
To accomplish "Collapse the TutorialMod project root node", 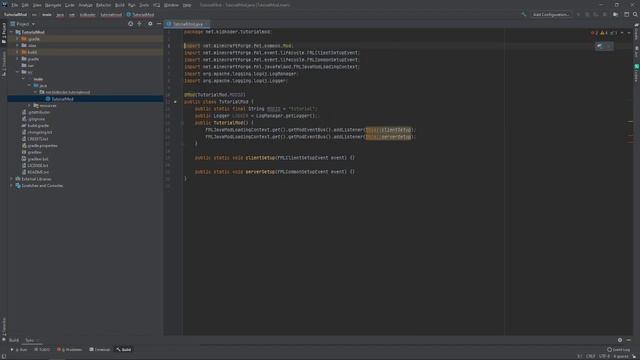I will [x=11, y=32].
